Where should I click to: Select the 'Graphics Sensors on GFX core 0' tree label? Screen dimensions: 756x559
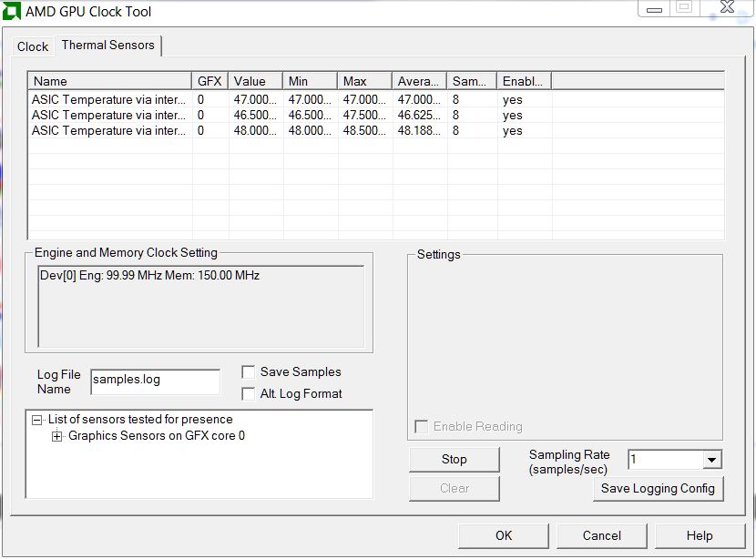click(x=157, y=435)
